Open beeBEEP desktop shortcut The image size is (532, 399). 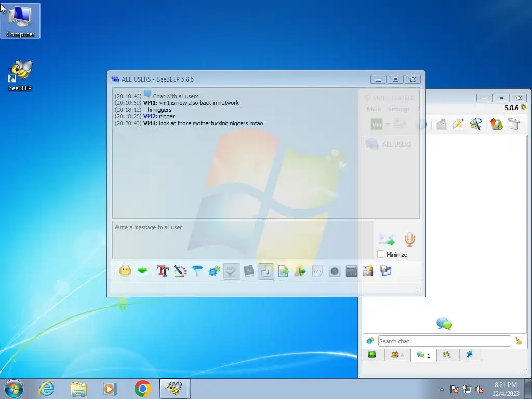tap(20, 76)
